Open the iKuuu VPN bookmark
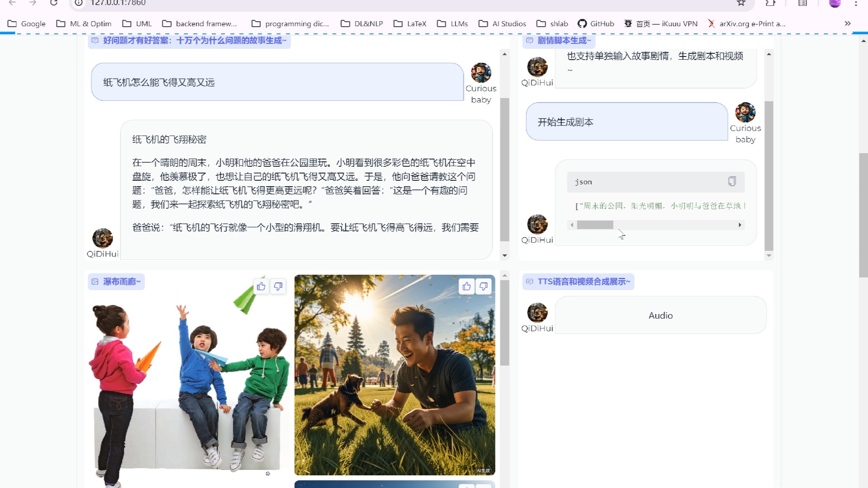The width and height of the screenshot is (868, 488). tap(660, 23)
